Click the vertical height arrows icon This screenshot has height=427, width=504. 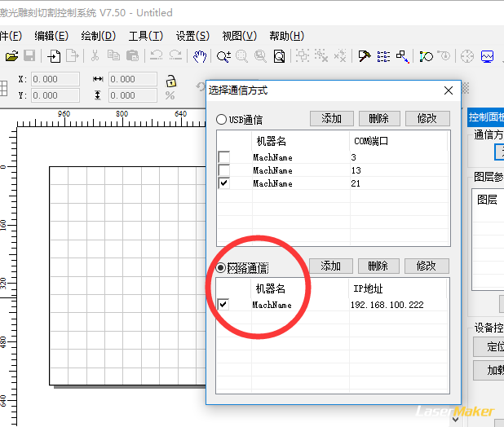[x=98, y=95]
